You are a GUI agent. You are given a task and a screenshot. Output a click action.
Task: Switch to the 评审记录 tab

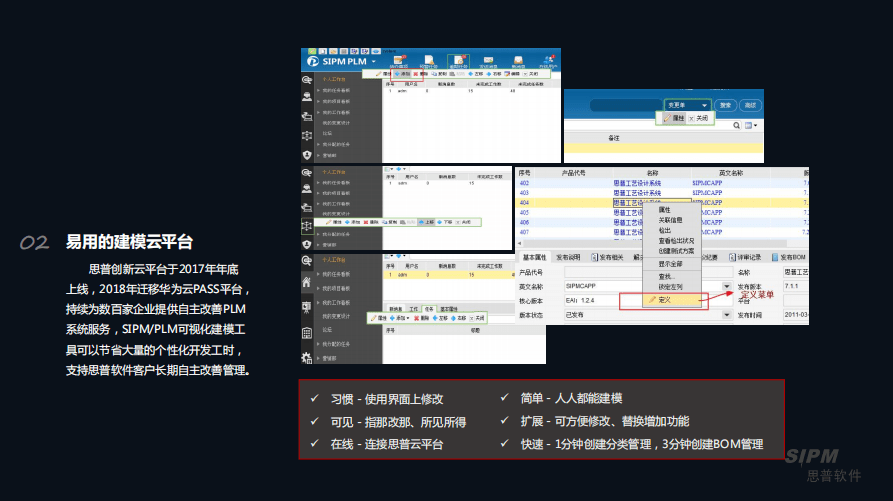(x=745, y=257)
